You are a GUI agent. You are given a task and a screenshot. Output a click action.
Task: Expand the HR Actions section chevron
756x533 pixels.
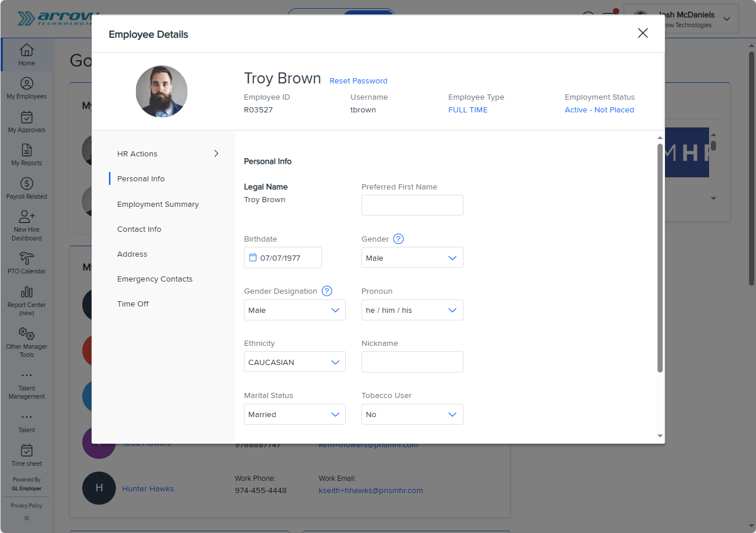pos(216,154)
